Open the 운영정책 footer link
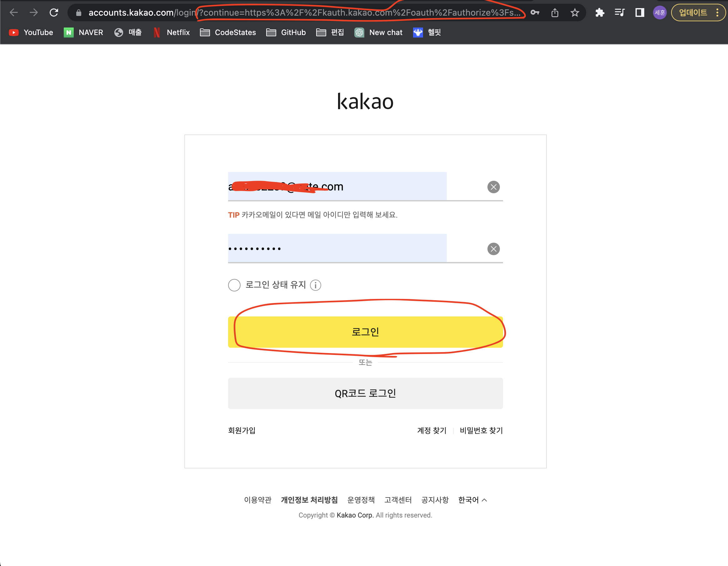This screenshot has width=728, height=566. point(361,500)
